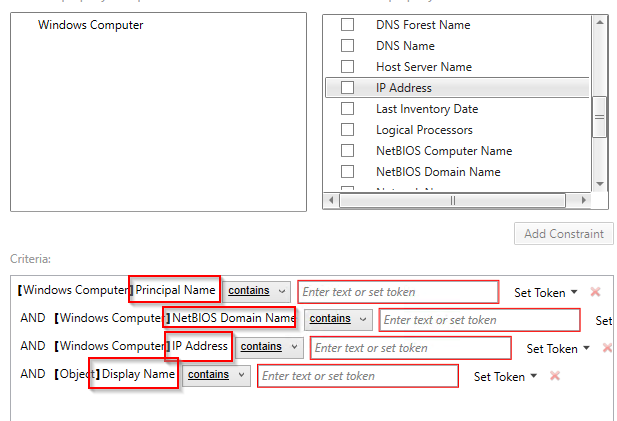Check the DNS Forest Name property

347,24
